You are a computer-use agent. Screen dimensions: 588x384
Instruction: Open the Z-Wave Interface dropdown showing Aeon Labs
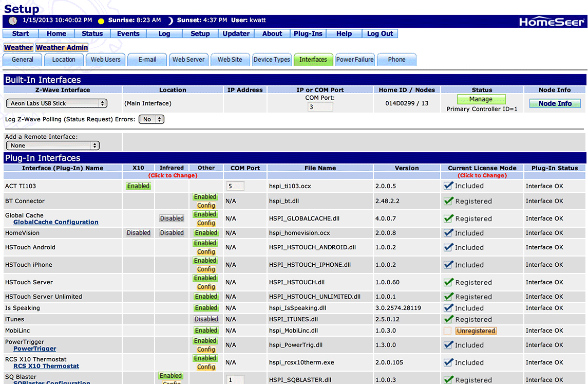tap(56, 103)
